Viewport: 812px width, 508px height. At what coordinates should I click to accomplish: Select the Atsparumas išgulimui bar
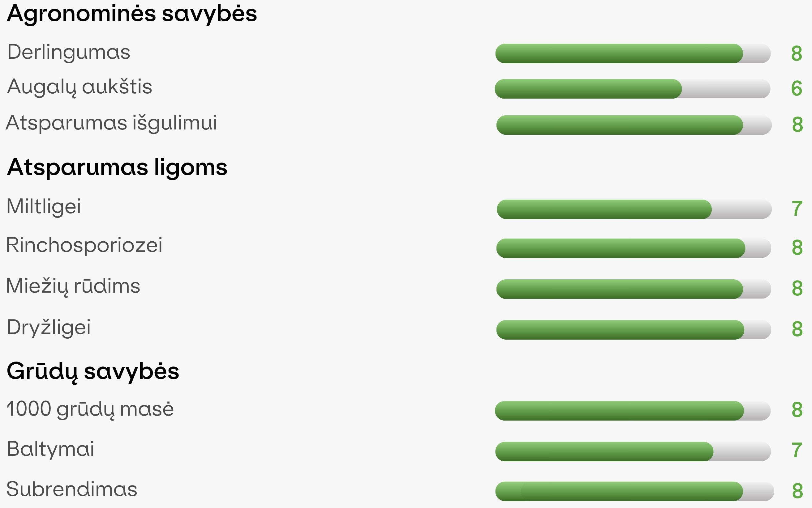634,125
